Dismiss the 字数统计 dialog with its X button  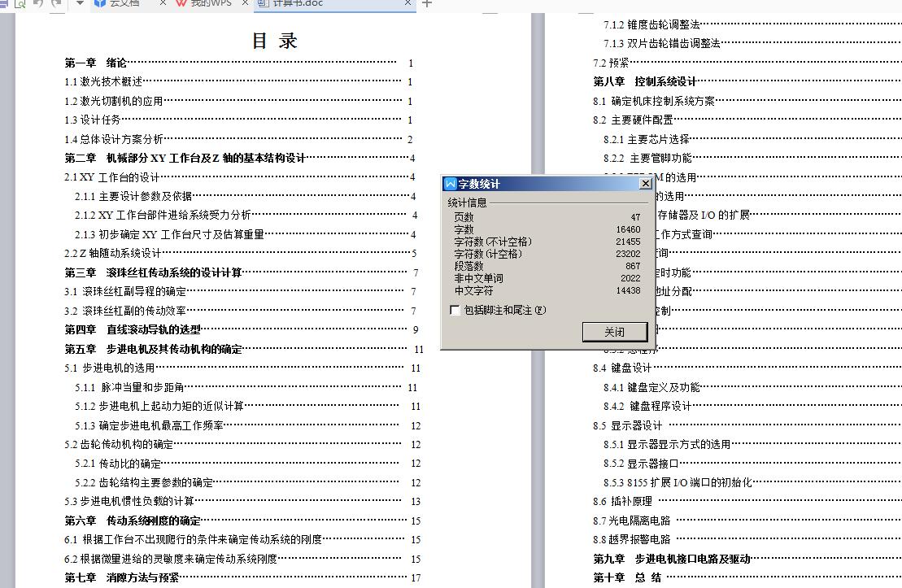pyautogui.click(x=645, y=184)
